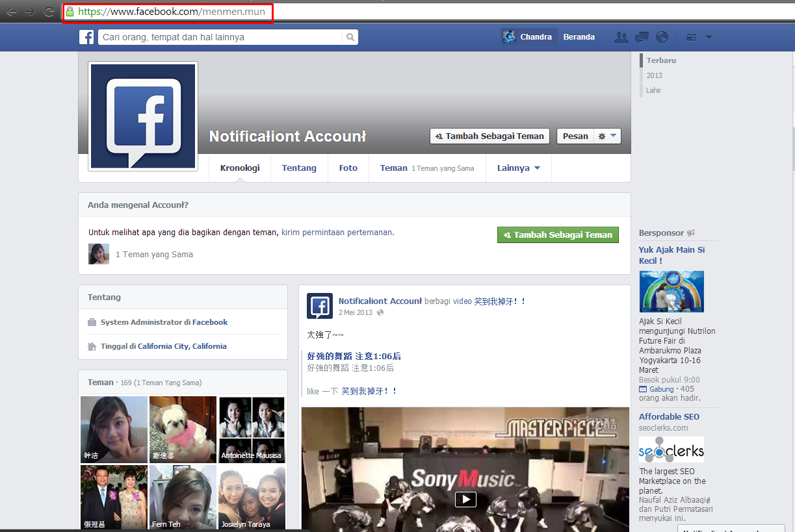Click the house icon beside Tinggal di
This screenshot has width=795, height=532.
click(x=92, y=346)
